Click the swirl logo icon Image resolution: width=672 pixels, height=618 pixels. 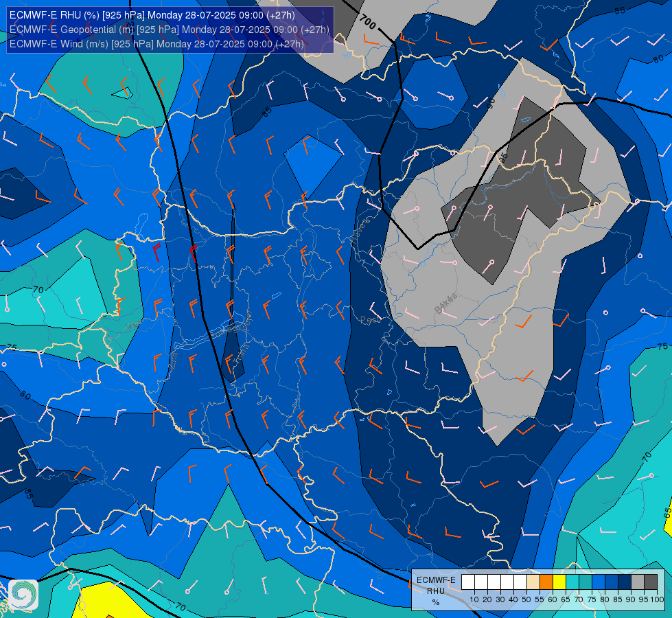point(23,595)
